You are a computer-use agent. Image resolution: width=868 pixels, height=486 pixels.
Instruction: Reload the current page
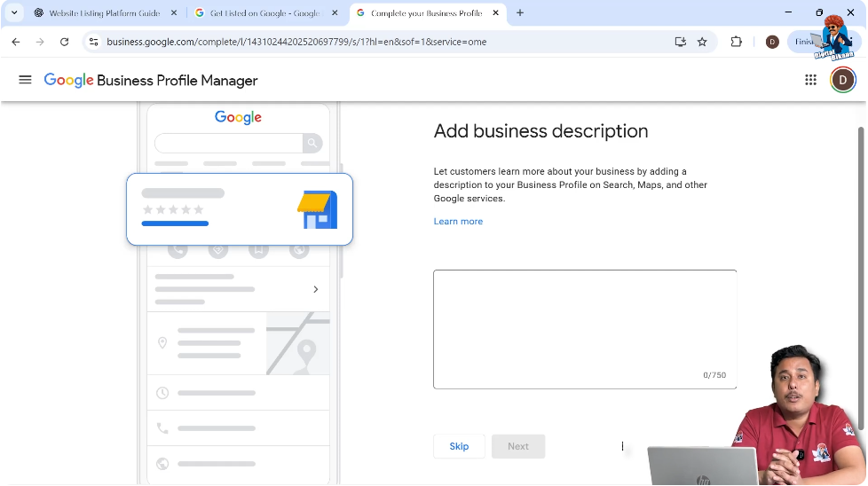point(64,42)
